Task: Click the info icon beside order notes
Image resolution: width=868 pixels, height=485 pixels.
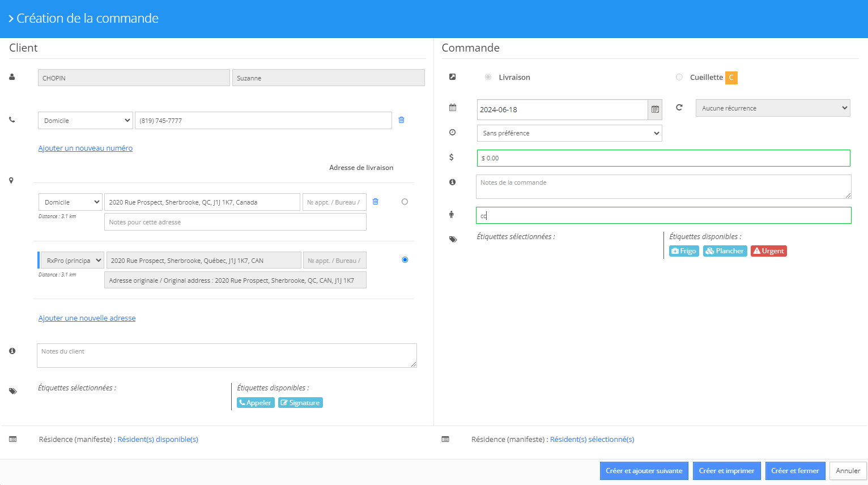Action: tap(452, 182)
